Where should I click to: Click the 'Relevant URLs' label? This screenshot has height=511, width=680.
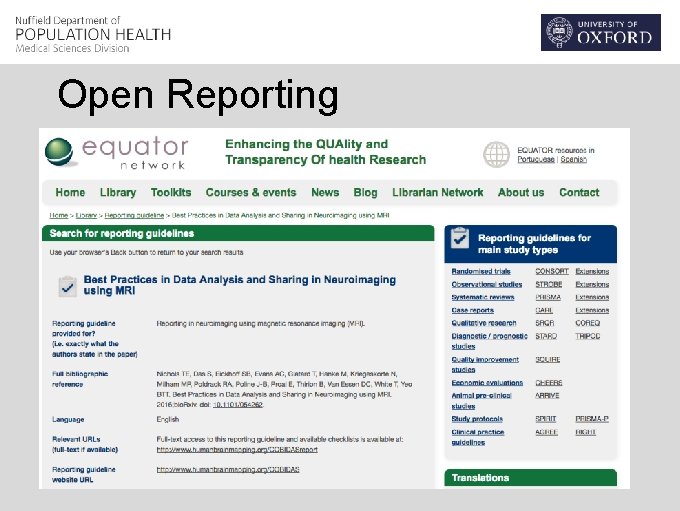click(85, 444)
